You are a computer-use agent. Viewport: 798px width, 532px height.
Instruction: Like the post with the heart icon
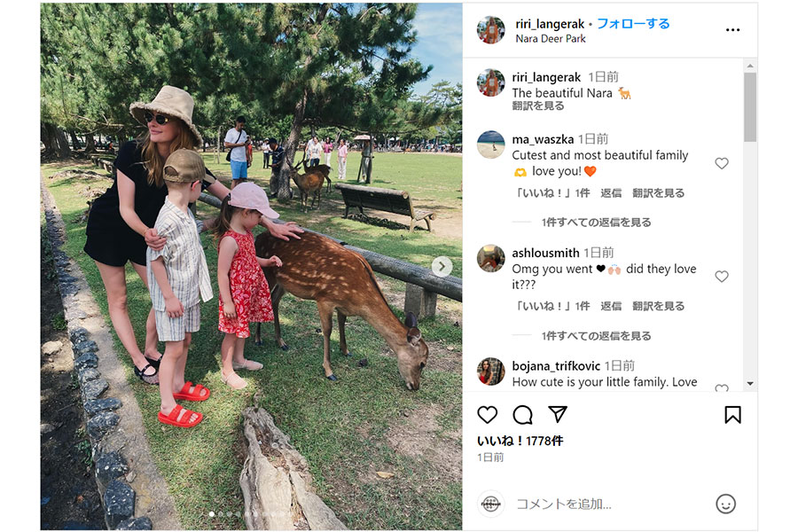coord(487,415)
